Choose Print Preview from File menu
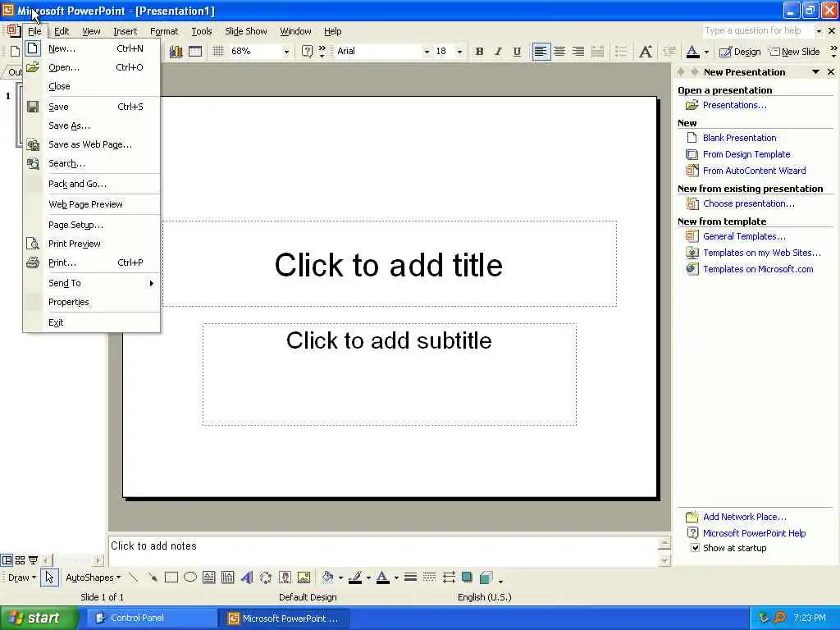Screen dimensions: 840x630 (x=92, y=244)
